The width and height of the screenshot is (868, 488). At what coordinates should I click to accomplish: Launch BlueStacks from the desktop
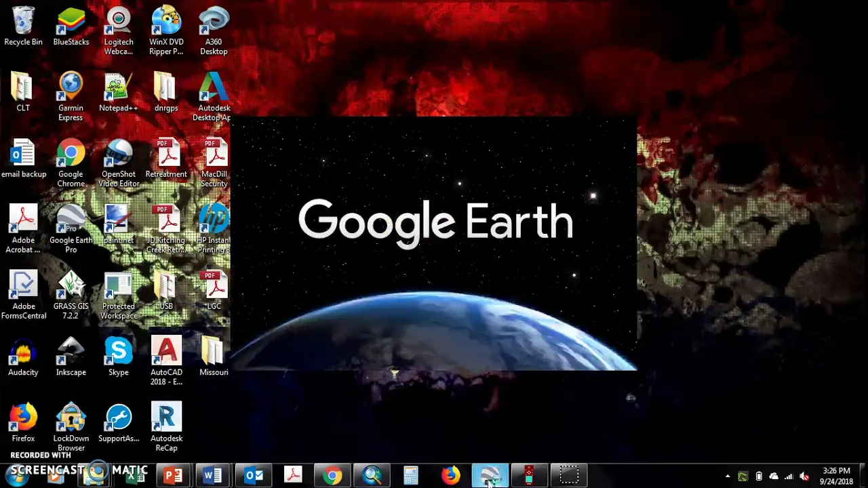click(x=71, y=27)
